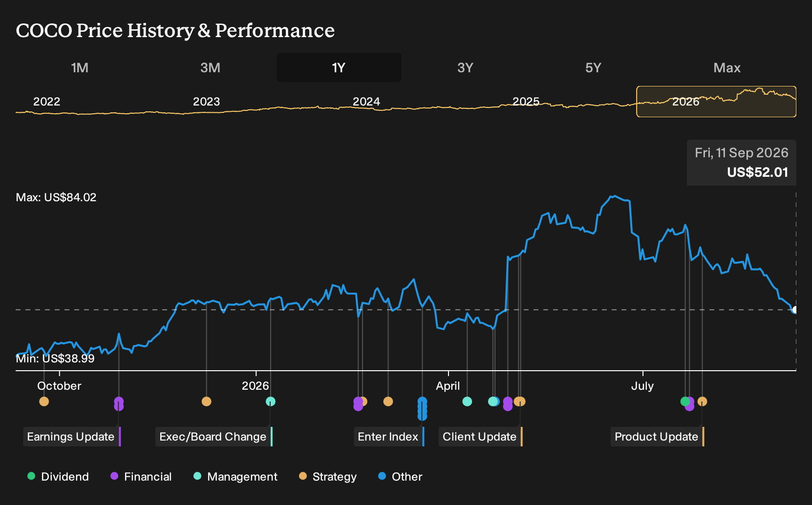This screenshot has height=505, width=812.
Task: Click orange Strategy marker above Product Update
Action: pos(702,401)
